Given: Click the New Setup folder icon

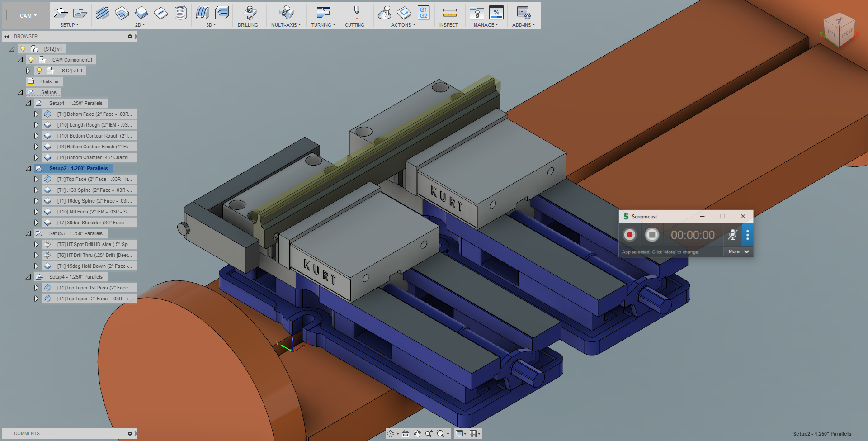Looking at the screenshot, I should tap(60, 13).
